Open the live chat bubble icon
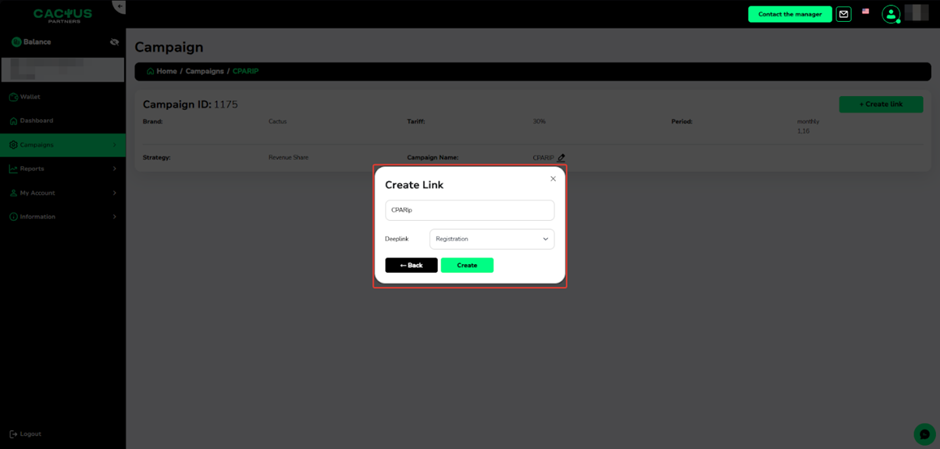Image resolution: width=940 pixels, height=449 pixels. click(924, 434)
